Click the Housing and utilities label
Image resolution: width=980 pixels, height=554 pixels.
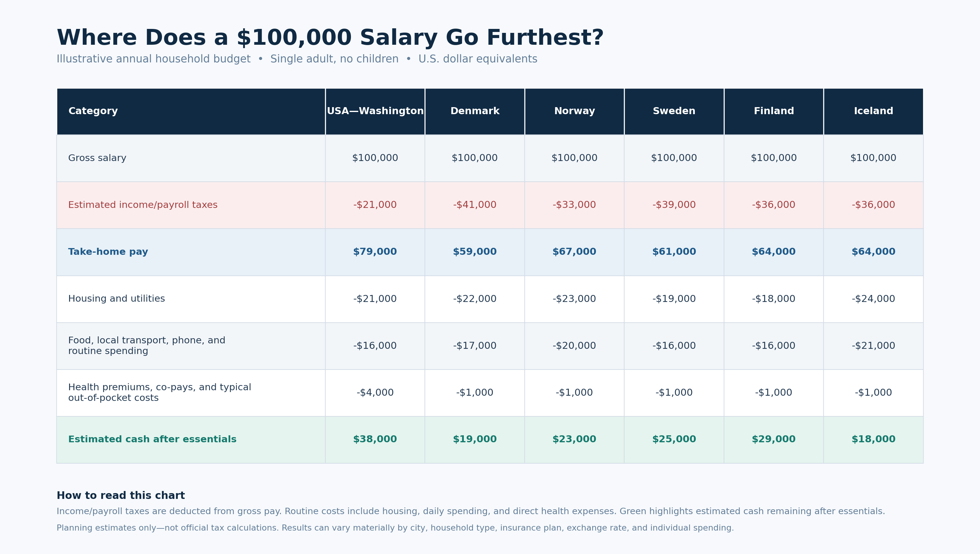coord(116,299)
